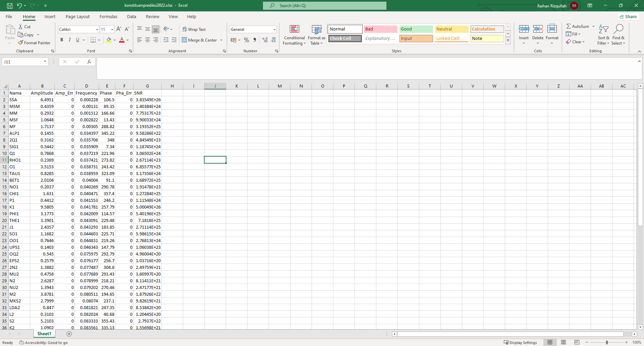Image resolution: width=644 pixels, height=346 pixels.
Task: Click the Increase Font Size icon
Action: pos(119,29)
